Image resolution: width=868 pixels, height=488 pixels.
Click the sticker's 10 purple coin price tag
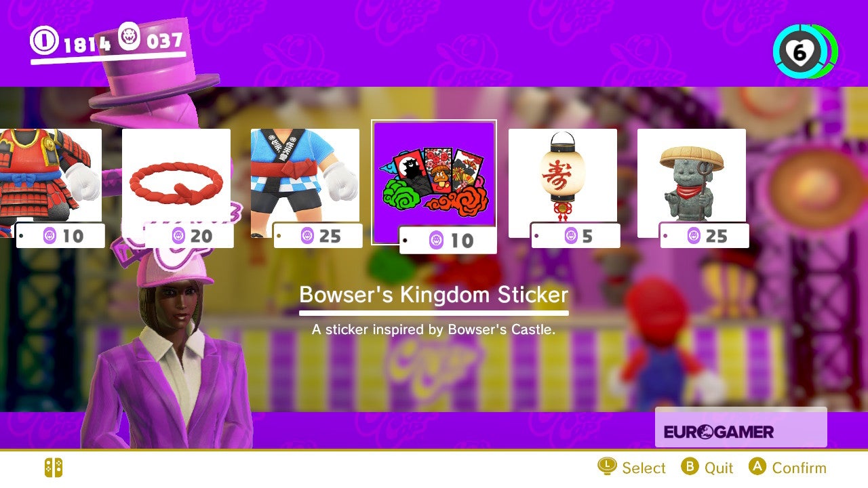tap(448, 240)
